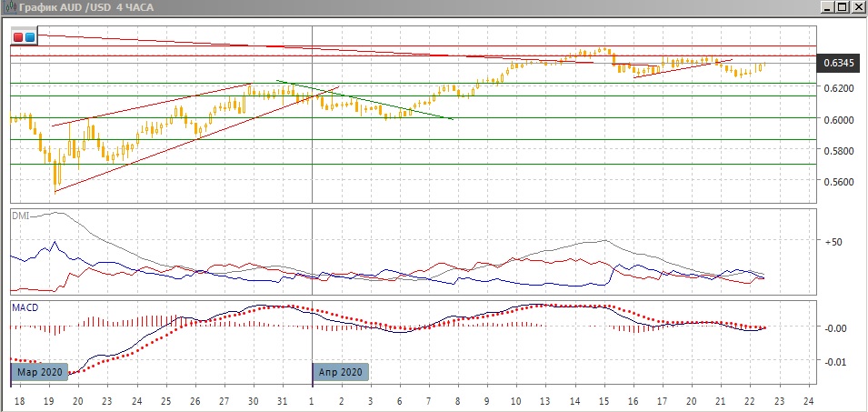Select the DMI indicator label

[x=20, y=216]
